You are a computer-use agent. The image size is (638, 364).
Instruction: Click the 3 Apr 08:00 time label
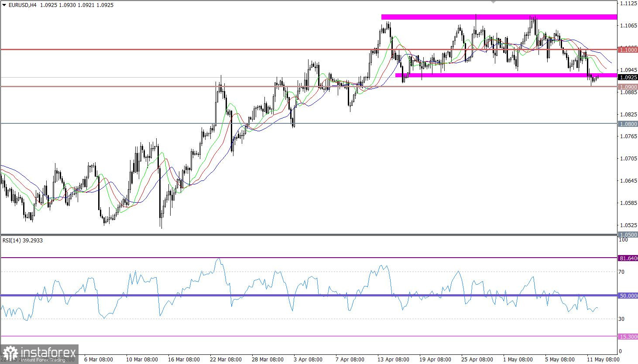coord(308,360)
